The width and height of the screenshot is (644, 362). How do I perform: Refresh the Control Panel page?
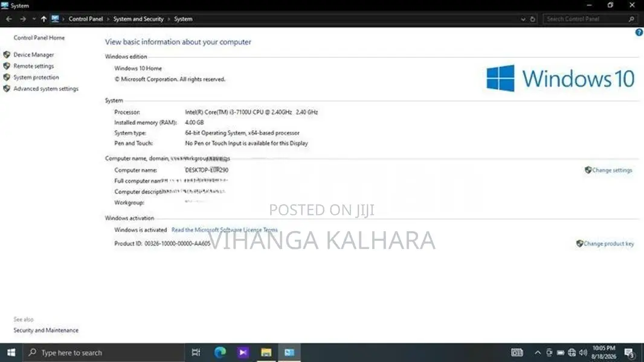click(533, 19)
